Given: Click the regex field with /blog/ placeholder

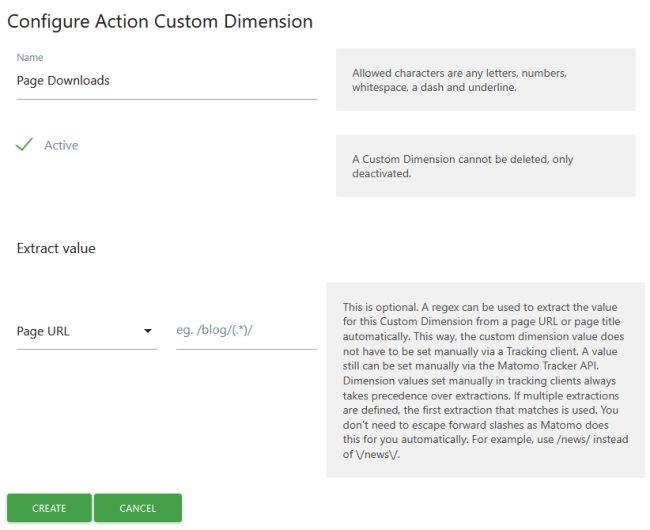Looking at the screenshot, I should (246, 331).
